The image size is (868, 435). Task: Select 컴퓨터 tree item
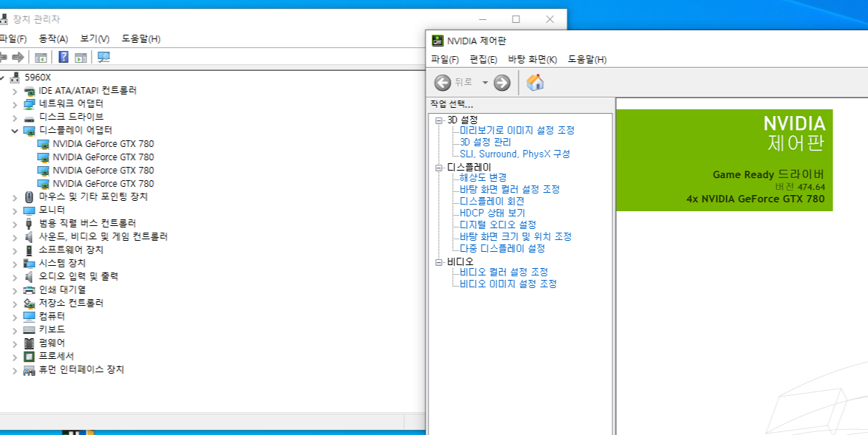[x=52, y=317]
